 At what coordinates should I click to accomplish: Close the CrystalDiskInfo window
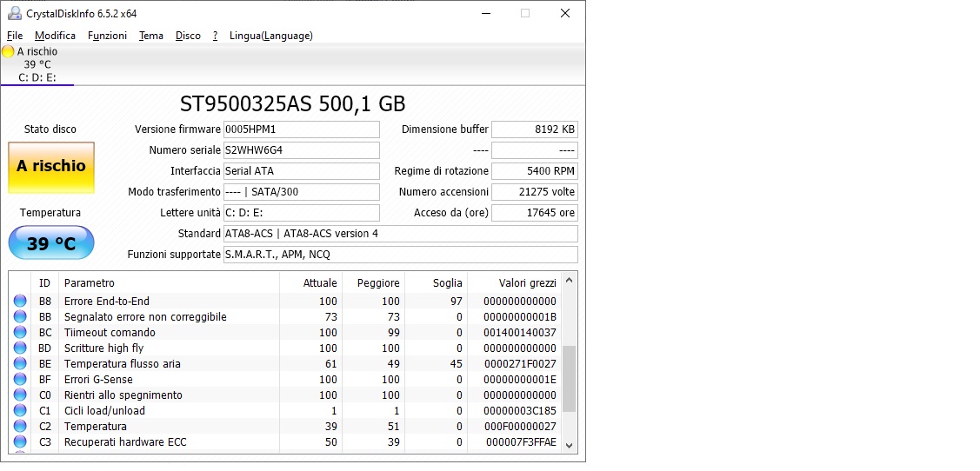(565, 13)
